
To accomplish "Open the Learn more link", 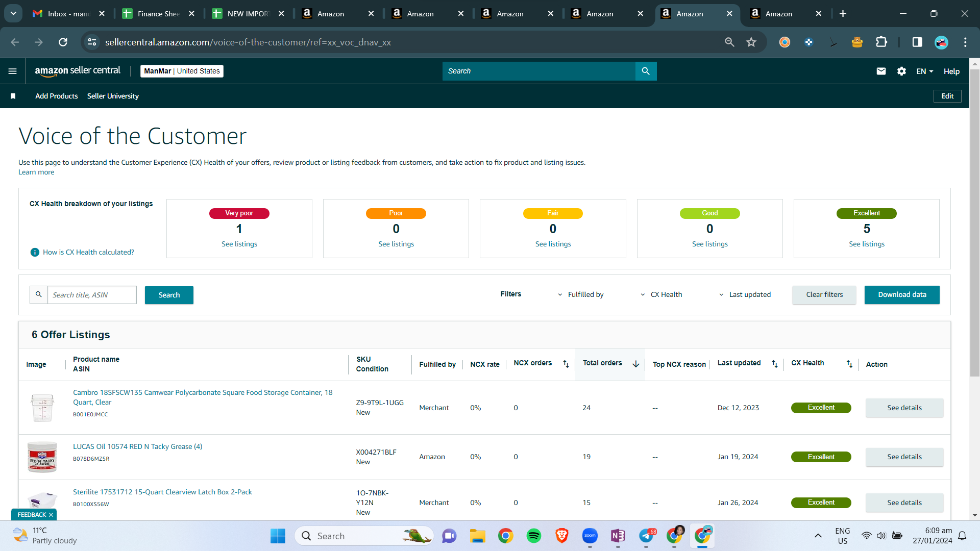I will (36, 172).
